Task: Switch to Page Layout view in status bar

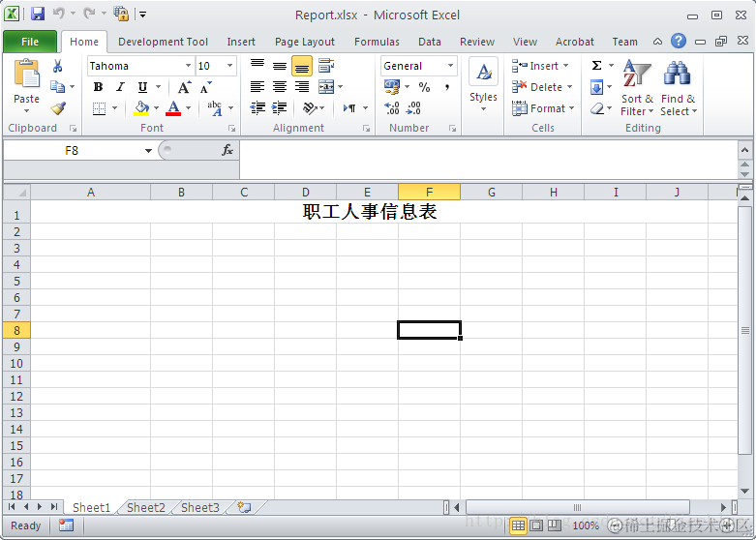Action: pyautogui.click(x=536, y=525)
